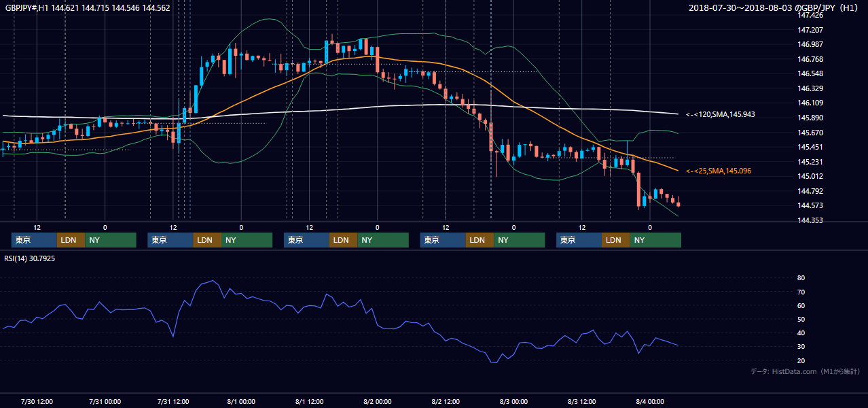Image resolution: width=868 pixels, height=408 pixels.
Task: Jump to the 7/31 12:00 time marker
Action: pyautogui.click(x=173, y=401)
